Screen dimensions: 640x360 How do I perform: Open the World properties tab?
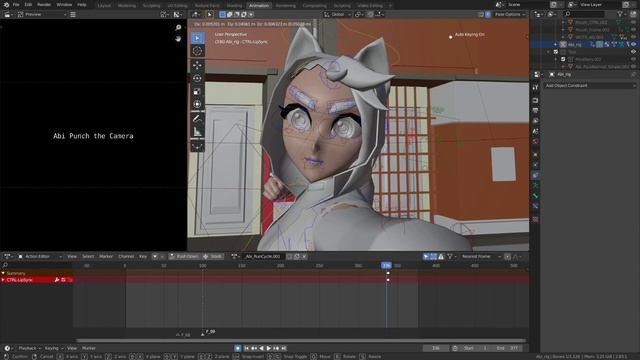coord(535,142)
